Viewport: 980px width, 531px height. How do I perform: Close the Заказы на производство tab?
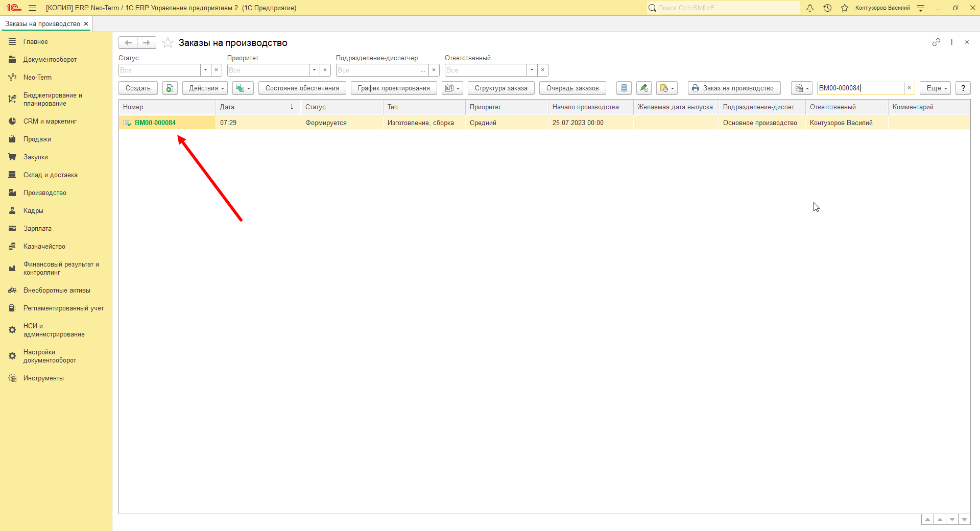pyautogui.click(x=86, y=23)
